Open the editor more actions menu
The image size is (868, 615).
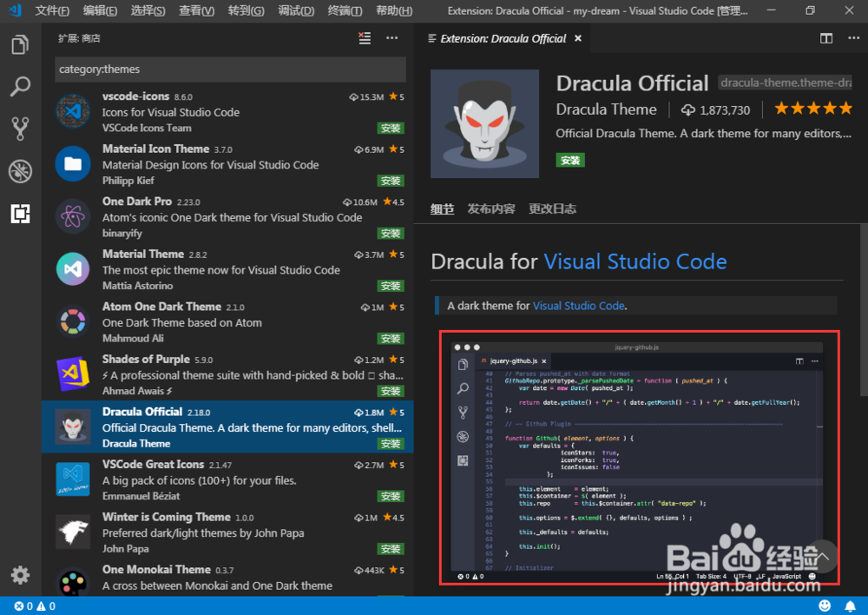[x=853, y=38]
